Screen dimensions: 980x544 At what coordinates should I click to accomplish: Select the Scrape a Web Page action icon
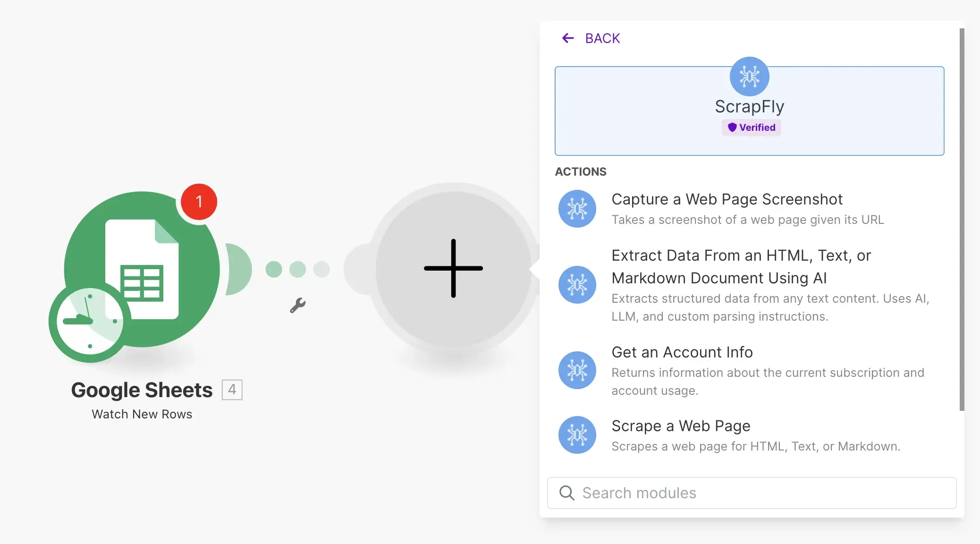tap(577, 434)
